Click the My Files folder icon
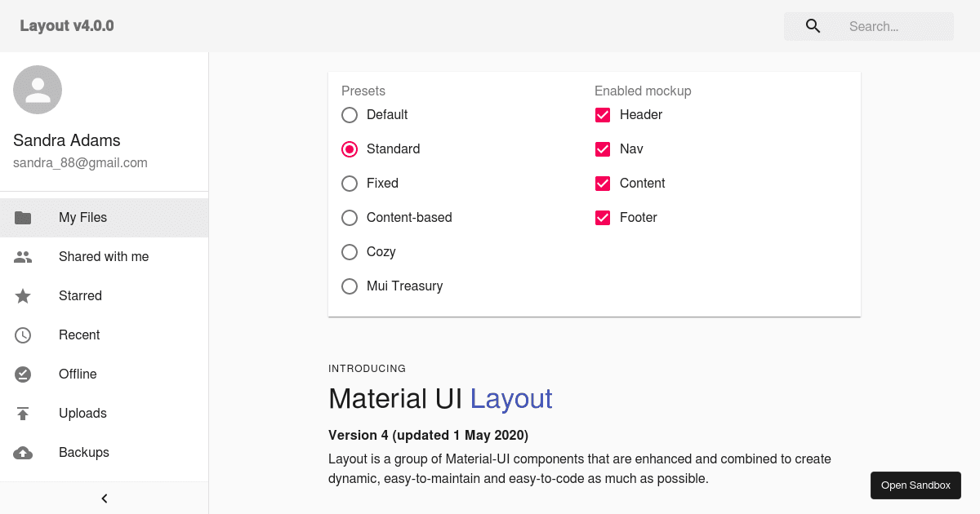 click(x=23, y=217)
